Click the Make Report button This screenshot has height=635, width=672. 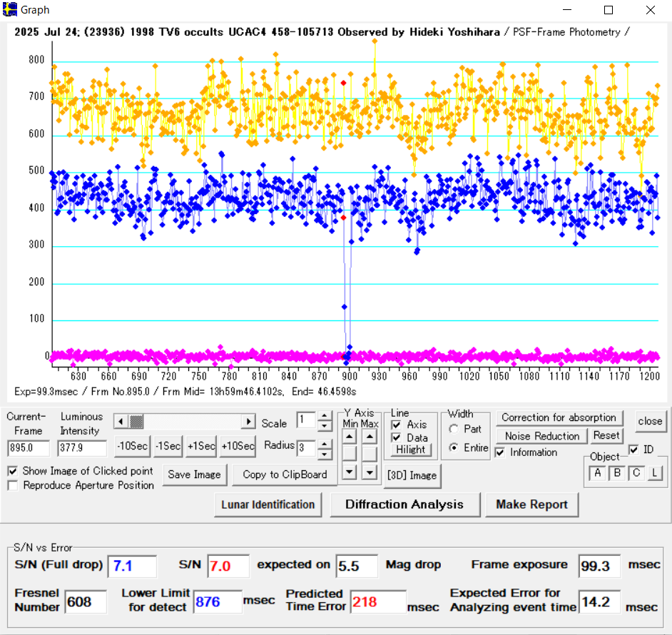point(531,504)
